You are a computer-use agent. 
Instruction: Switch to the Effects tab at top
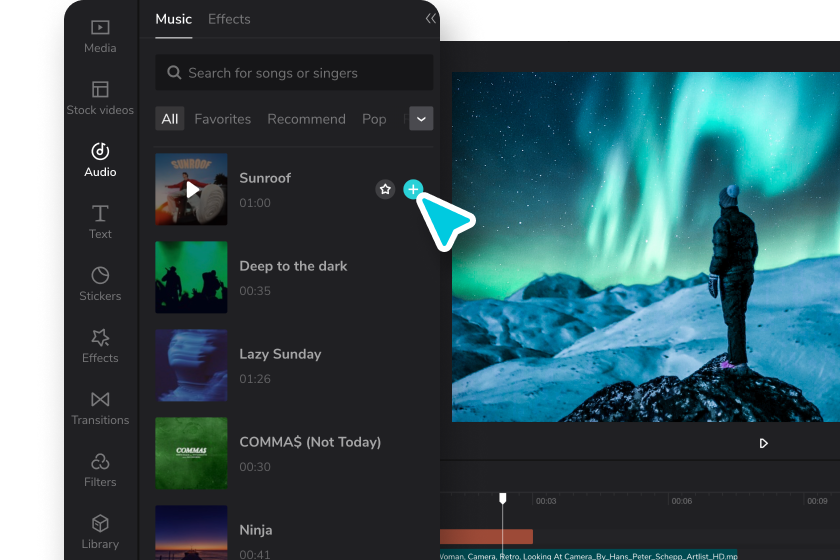pyautogui.click(x=229, y=19)
